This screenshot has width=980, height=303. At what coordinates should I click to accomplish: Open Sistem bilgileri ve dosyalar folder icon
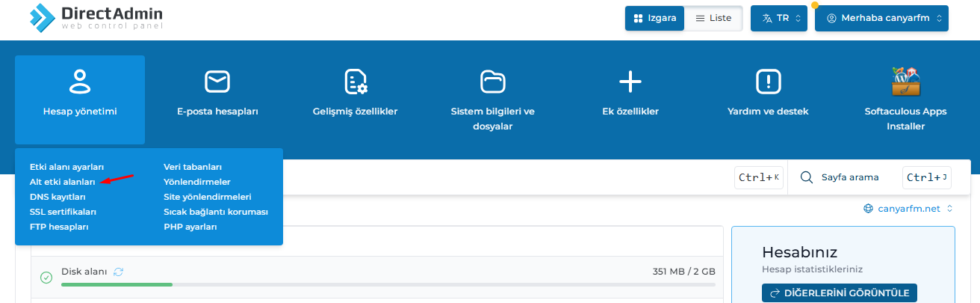[x=492, y=81]
